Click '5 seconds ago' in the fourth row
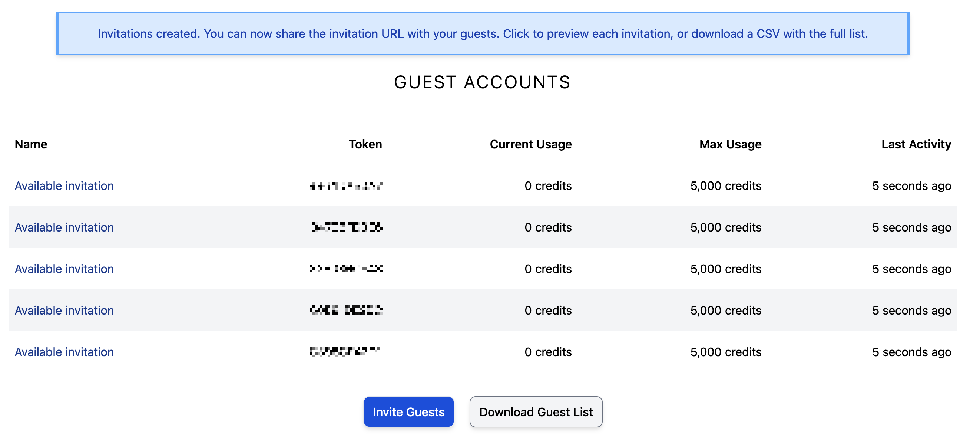Viewport: 980px width, 440px height. (911, 311)
